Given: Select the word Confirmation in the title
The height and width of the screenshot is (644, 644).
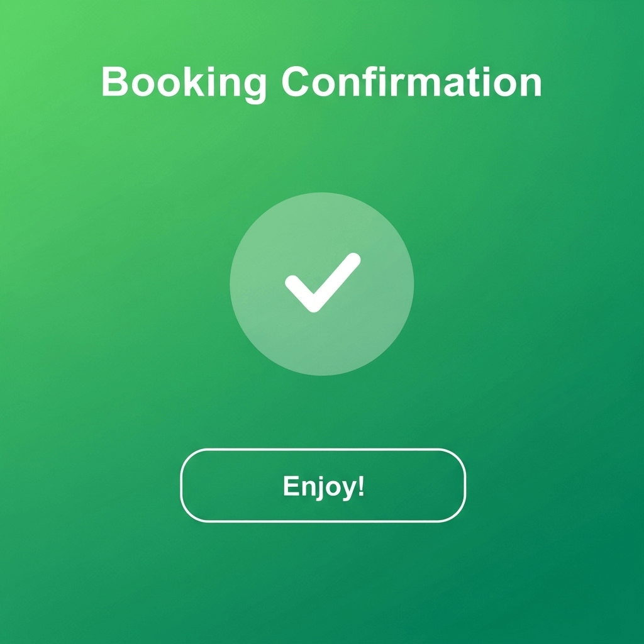Looking at the screenshot, I should tap(411, 81).
